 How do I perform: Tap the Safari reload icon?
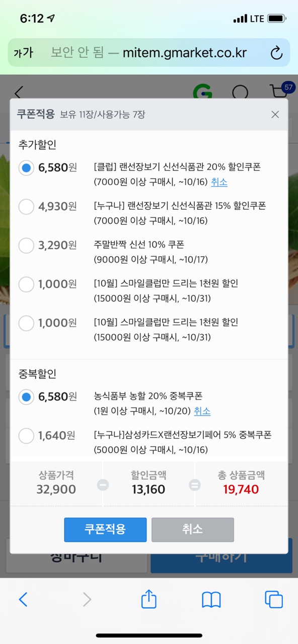coord(276,52)
